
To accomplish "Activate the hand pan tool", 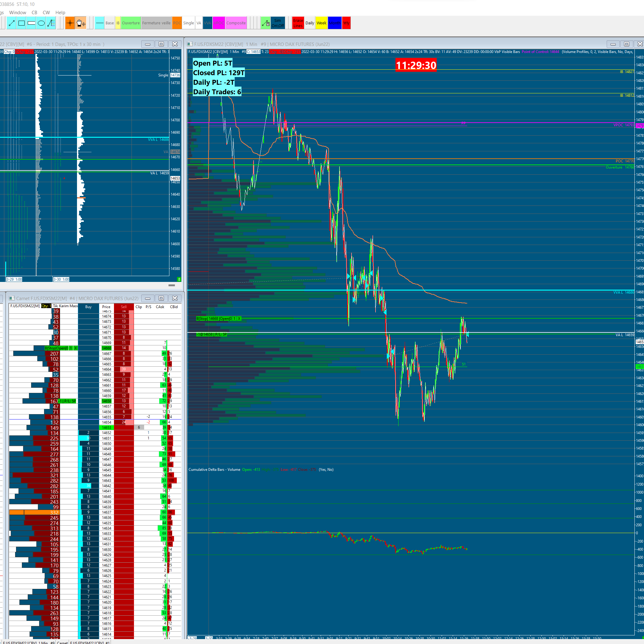I will 80,23.
